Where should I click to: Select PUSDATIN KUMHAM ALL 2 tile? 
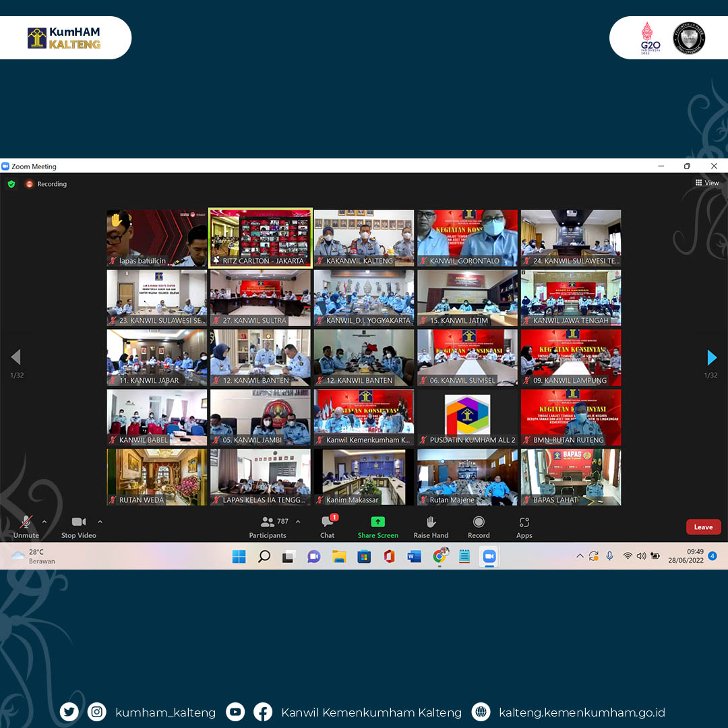[468, 417]
